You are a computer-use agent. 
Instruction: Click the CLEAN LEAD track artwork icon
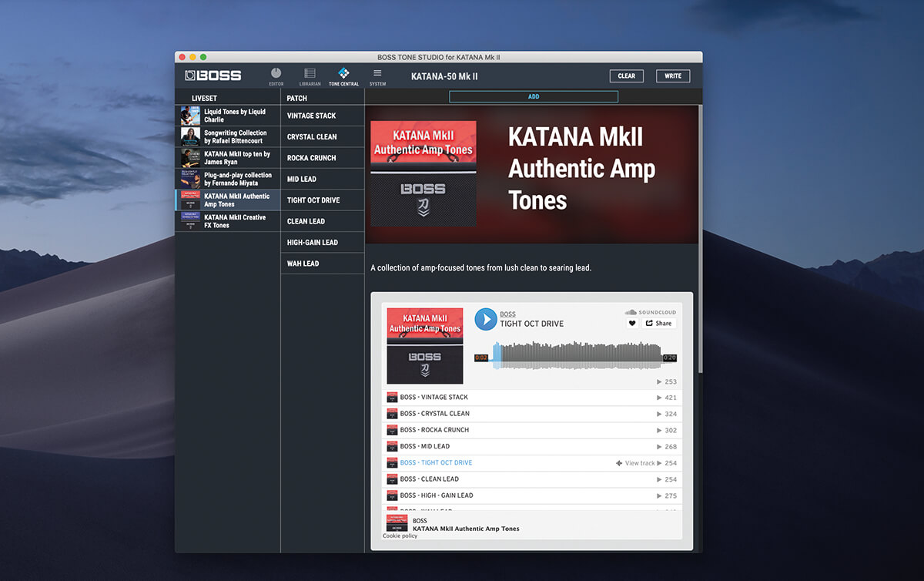click(x=392, y=479)
